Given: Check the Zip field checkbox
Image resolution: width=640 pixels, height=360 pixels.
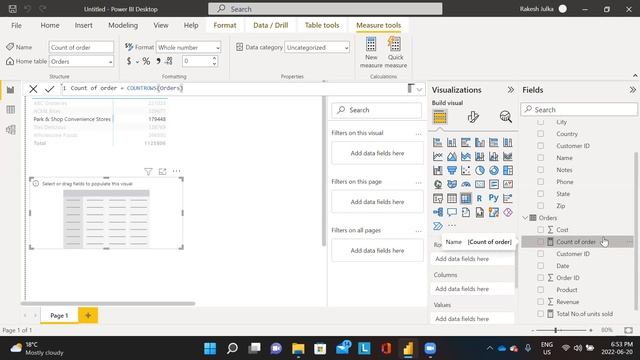Looking at the screenshot, I should pos(540,206).
